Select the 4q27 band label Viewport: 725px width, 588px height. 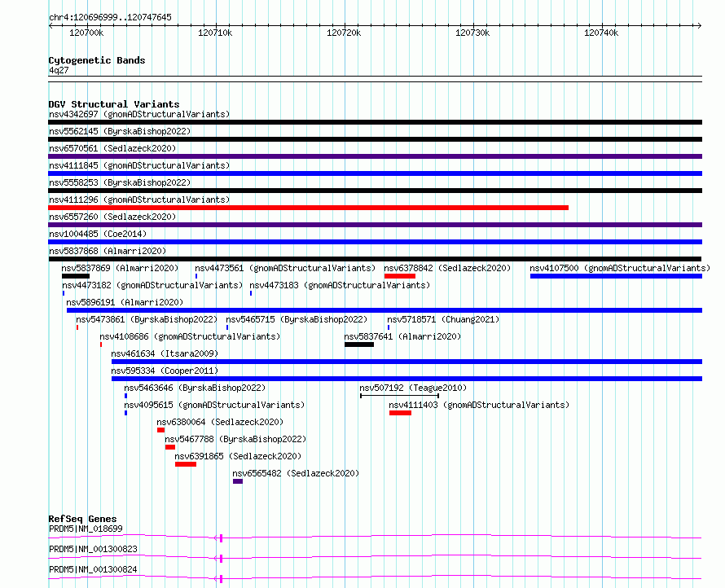[59, 70]
